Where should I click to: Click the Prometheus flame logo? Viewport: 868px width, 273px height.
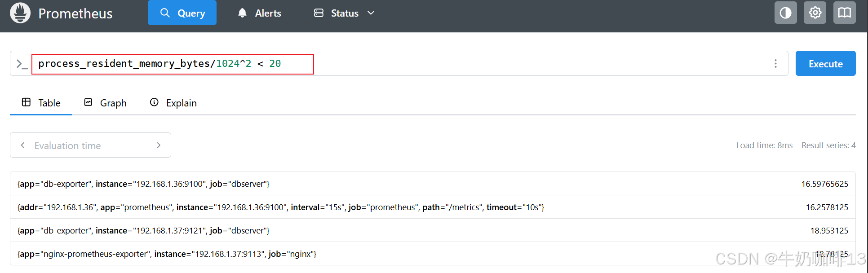[x=20, y=13]
